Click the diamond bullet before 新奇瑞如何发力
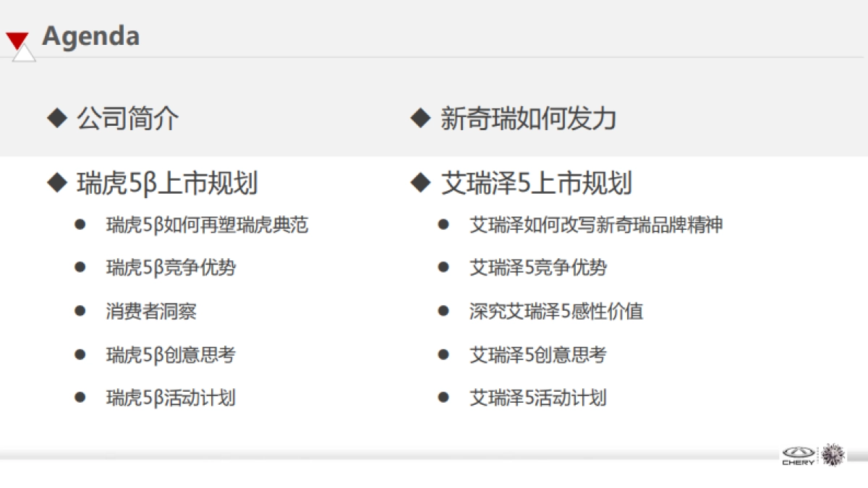Image resolution: width=868 pixels, height=488 pixels. (420, 119)
